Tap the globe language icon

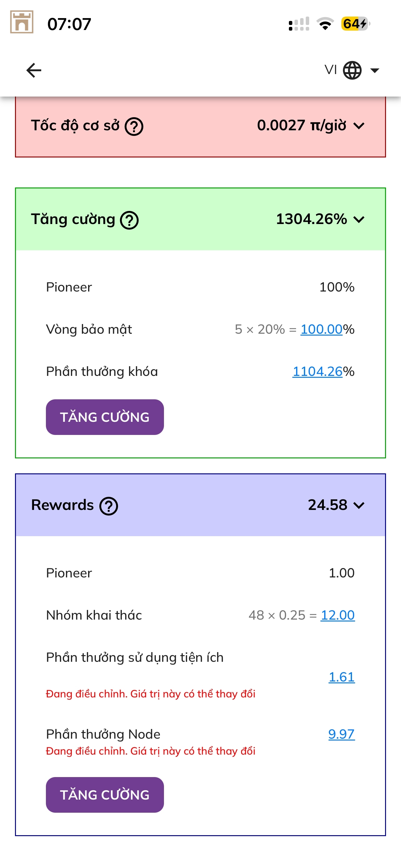tap(352, 70)
